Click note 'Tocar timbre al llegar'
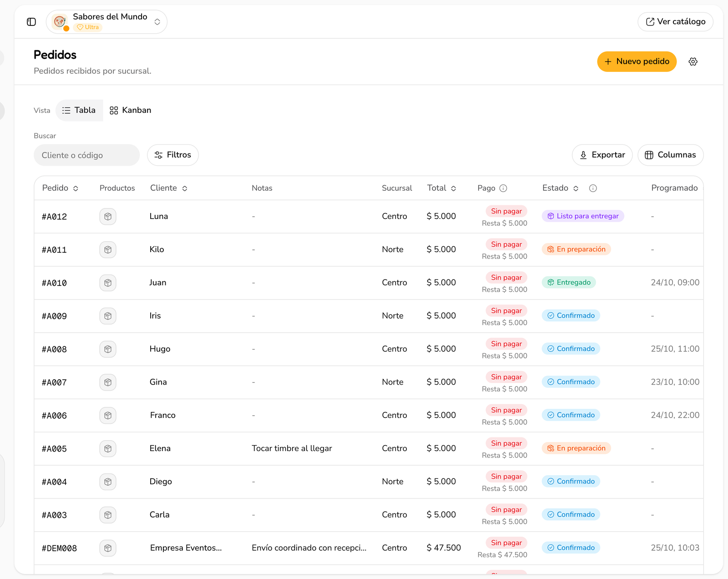Screen dimensions: 728x579 point(292,448)
